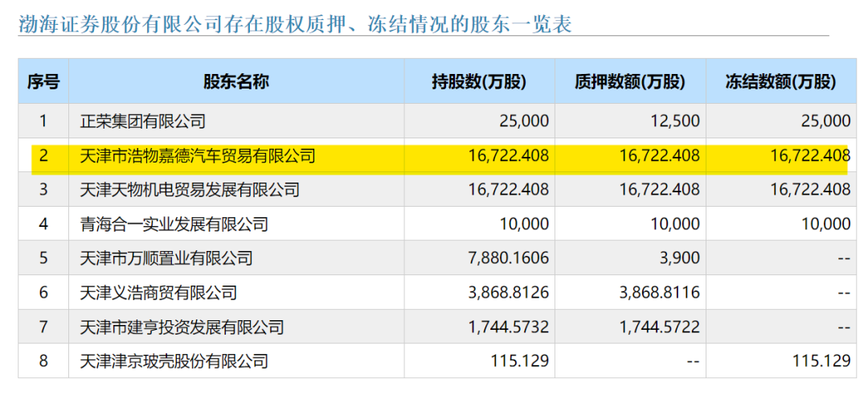Viewport: 868px width, 399px height.
Task: Click the 冻结数额(万股) column header
Action: pos(780,82)
